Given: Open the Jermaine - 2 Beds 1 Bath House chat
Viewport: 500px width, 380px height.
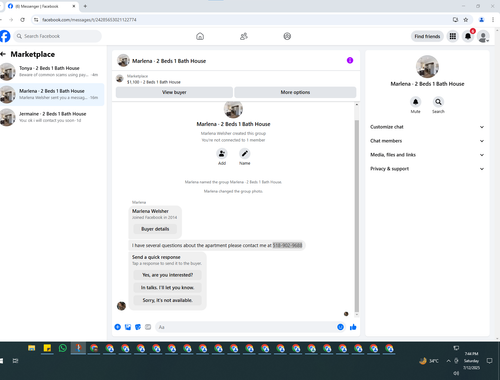Looking at the screenshot, I should pyautogui.click(x=52, y=117).
